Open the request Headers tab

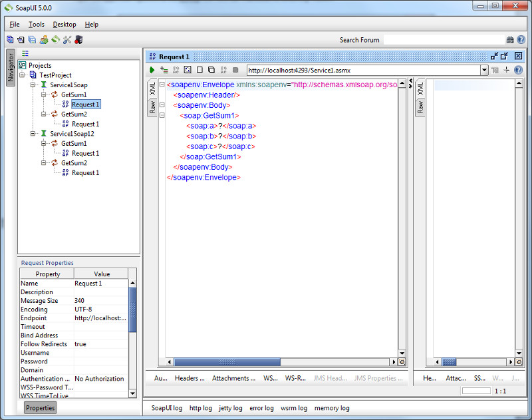point(190,378)
